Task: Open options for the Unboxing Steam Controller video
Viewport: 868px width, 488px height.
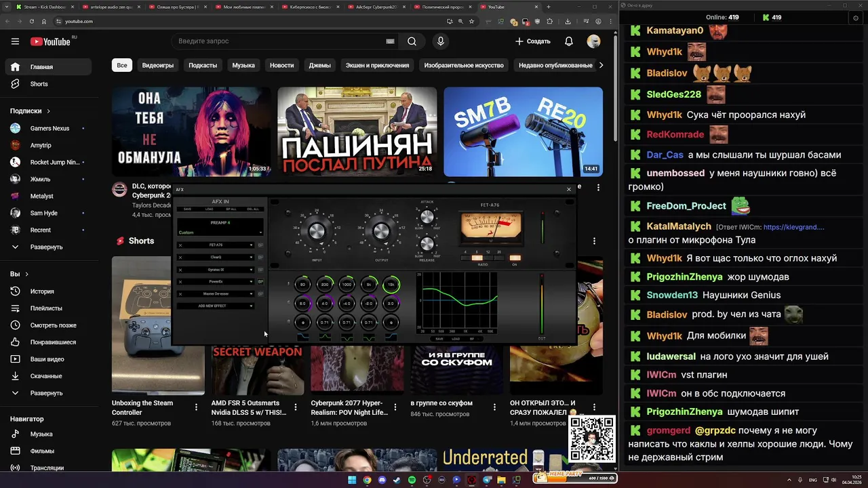Action: pyautogui.click(x=197, y=407)
